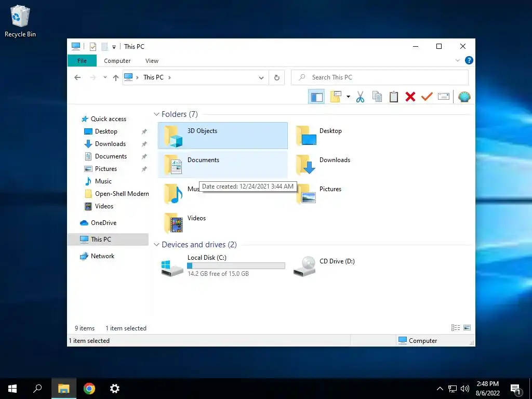Open Settings gear in taskbar
Image resolution: width=532 pixels, height=399 pixels.
click(x=115, y=389)
